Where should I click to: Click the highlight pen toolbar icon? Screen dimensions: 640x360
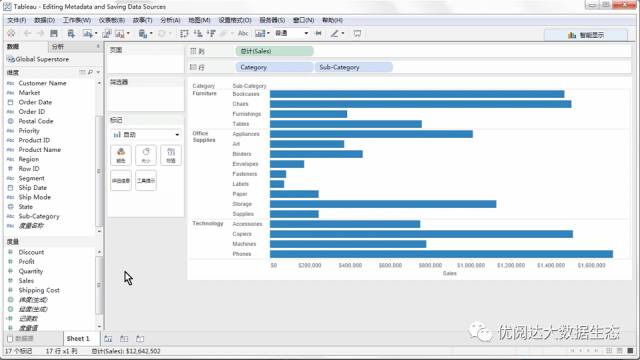(334, 33)
